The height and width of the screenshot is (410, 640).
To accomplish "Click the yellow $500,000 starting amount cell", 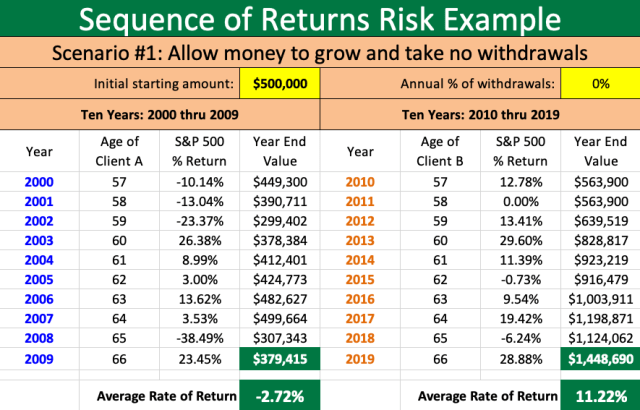I will pyautogui.click(x=279, y=83).
